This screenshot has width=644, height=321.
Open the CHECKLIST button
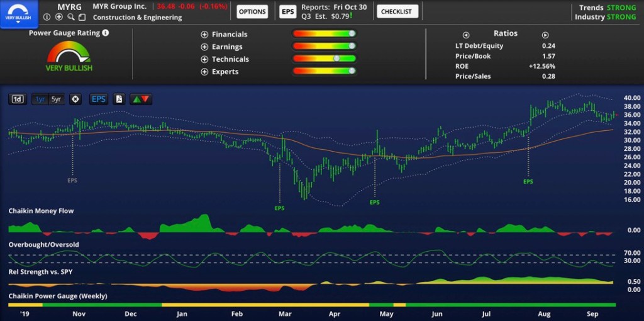click(x=397, y=12)
